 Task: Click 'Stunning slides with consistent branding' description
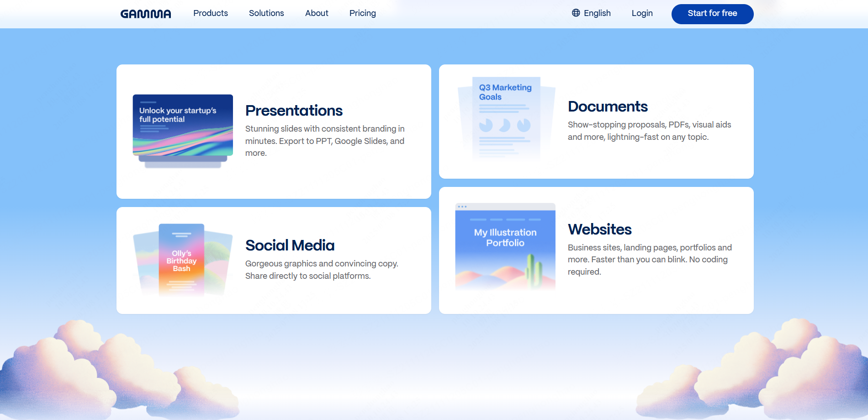325,141
